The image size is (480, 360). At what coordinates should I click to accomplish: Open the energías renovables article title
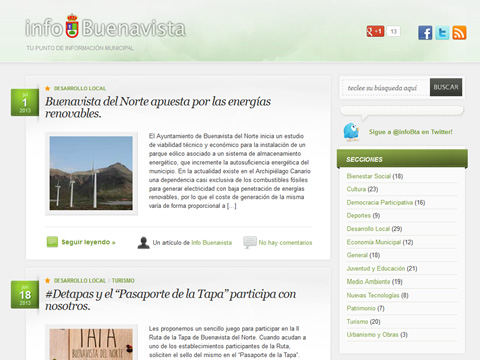158,107
